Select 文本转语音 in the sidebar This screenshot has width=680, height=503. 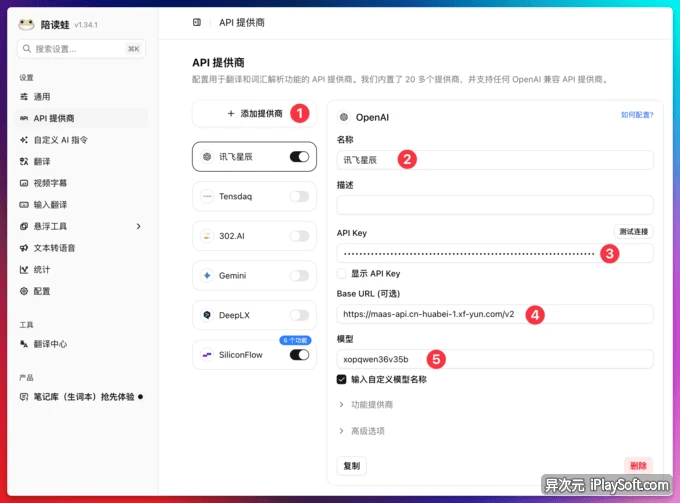point(82,248)
